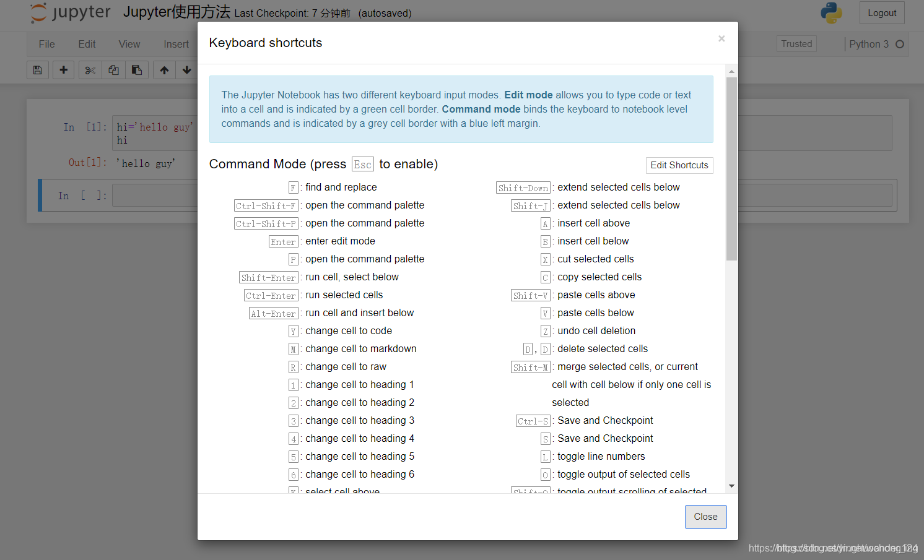Click the 'toggle line numbers' text

(x=601, y=457)
